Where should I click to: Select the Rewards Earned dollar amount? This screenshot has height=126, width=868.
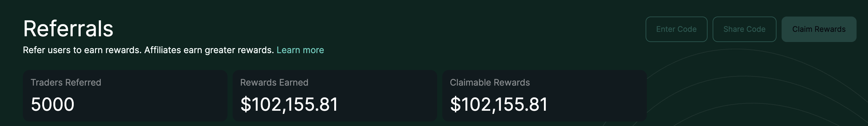(289, 104)
